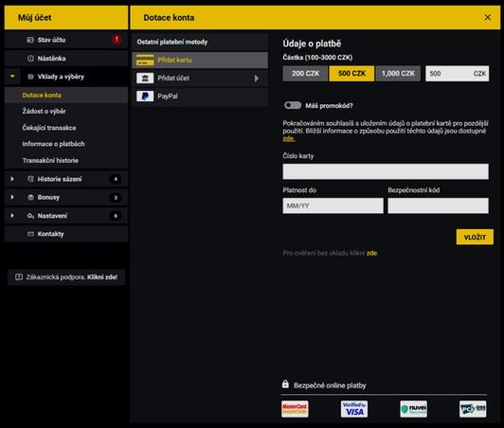Click the Verified by Visa badge
Viewport: 504px width, 428px height.
(x=354, y=409)
